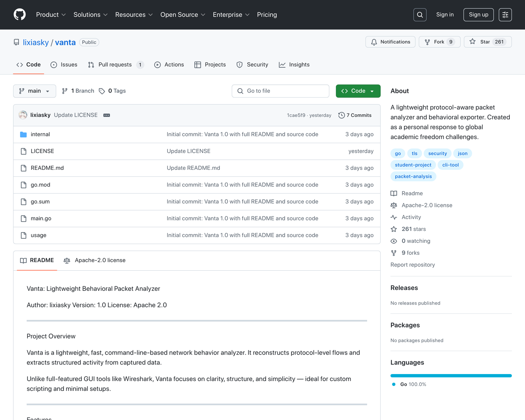Select the student-project topic tag
This screenshot has width=525, height=420.
tap(413, 165)
